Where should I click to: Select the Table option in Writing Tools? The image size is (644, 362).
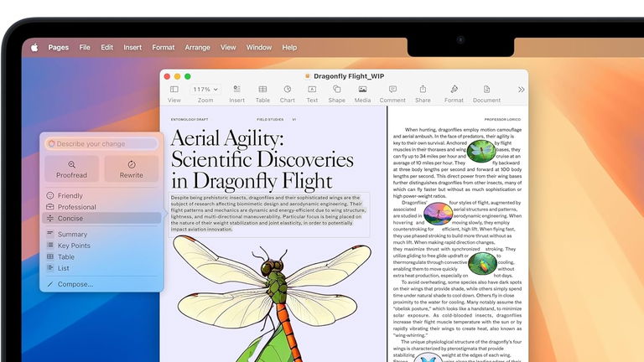(101, 257)
